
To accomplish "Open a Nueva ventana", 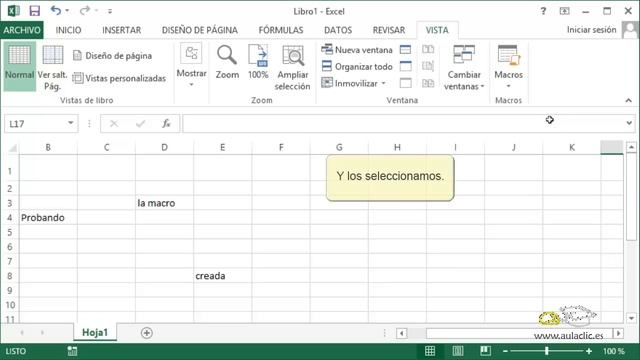I will pyautogui.click(x=357, y=50).
